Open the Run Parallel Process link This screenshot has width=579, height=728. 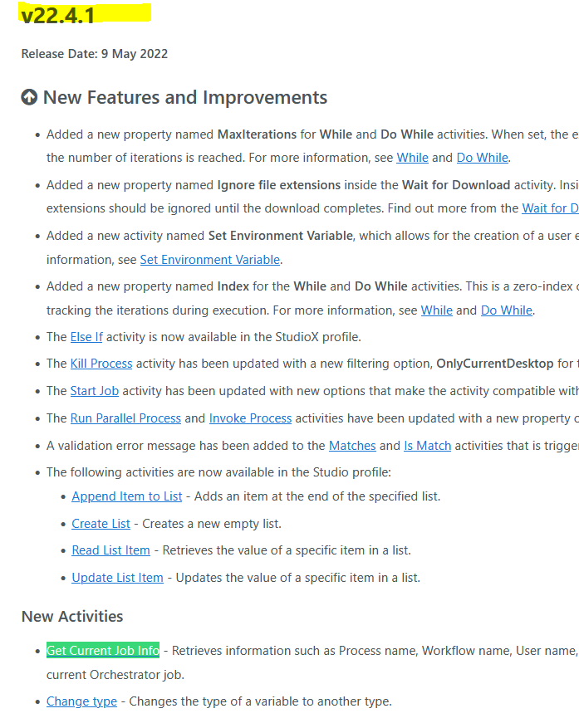(125, 418)
